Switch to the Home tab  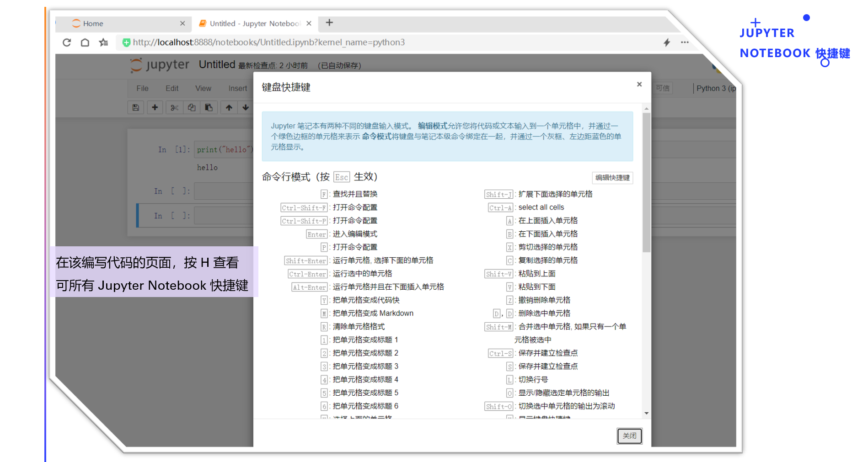[x=123, y=23]
